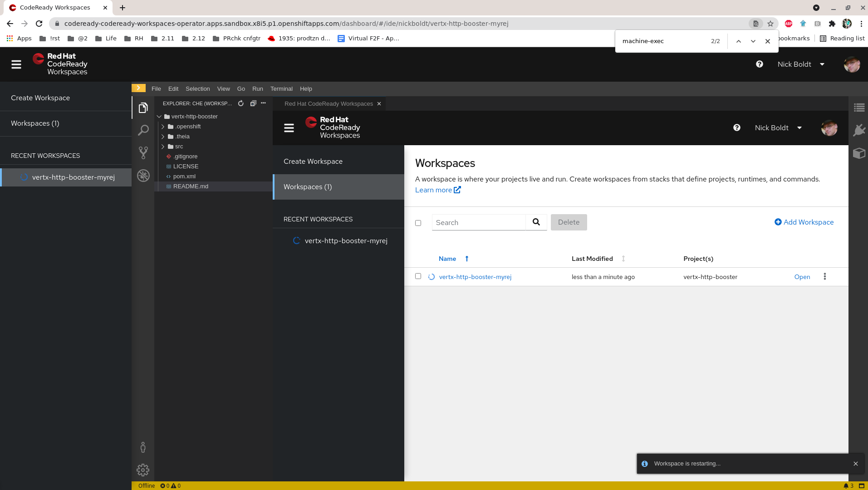Close the Red Hat CodeReady Workspaces editor tab

(x=379, y=104)
